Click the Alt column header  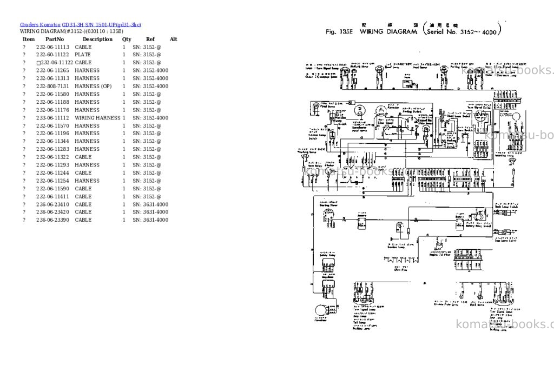(174, 39)
